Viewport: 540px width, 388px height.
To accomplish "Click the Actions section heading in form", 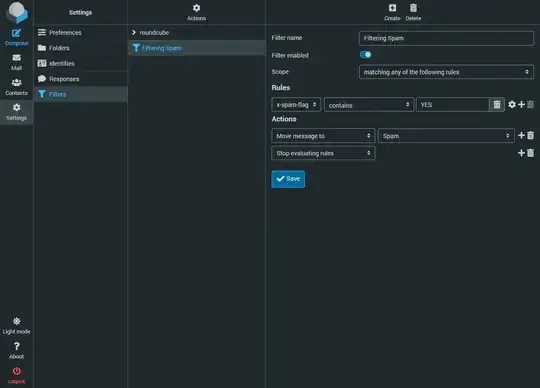I will 284,119.
